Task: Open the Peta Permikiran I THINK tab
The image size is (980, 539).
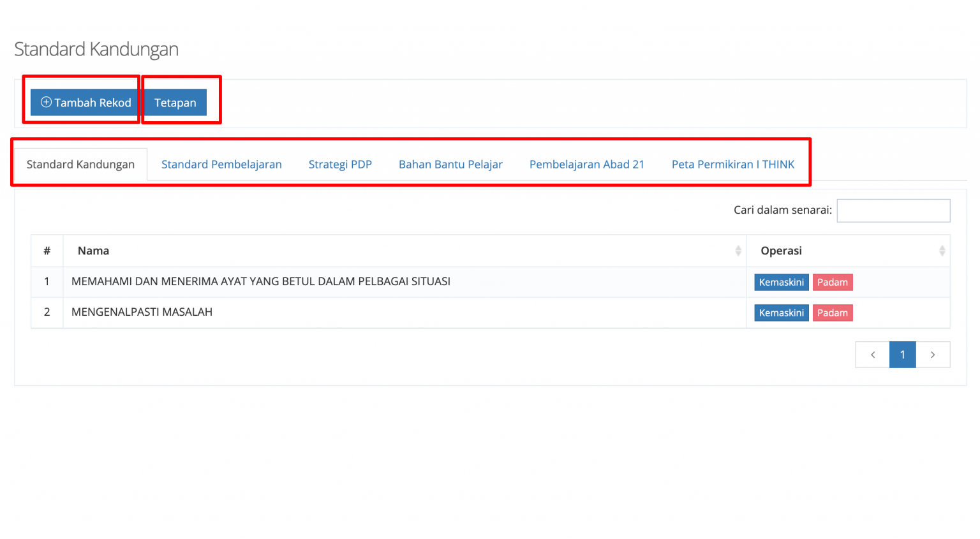Action: (x=732, y=165)
